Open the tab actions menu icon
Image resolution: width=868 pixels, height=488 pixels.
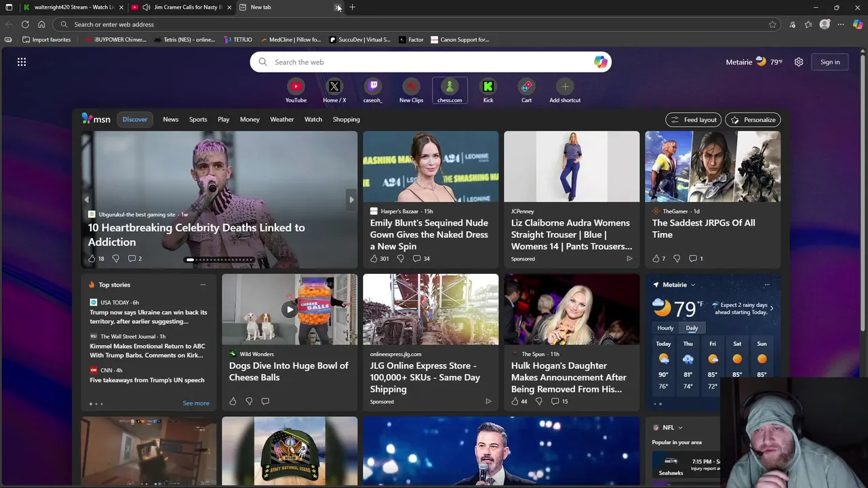(x=9, y=7)
